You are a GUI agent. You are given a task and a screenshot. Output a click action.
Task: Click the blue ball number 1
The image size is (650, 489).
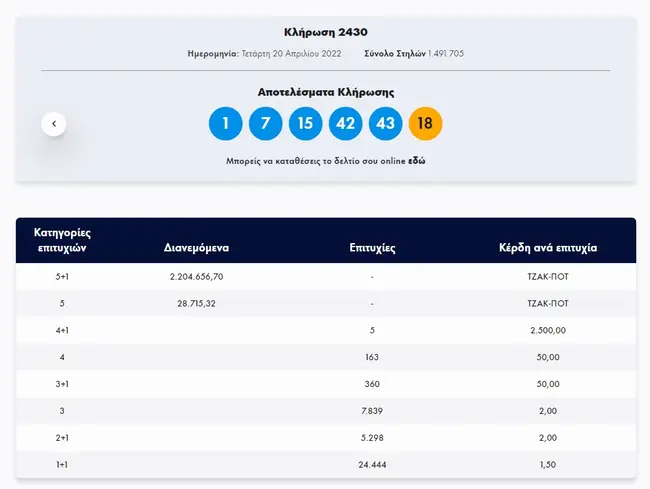coord(226,124)
